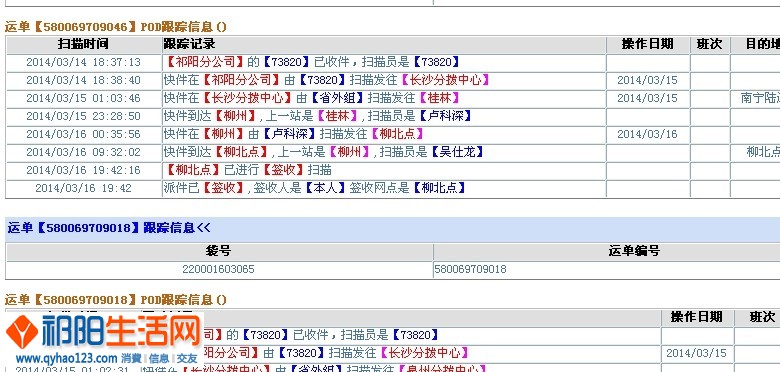Select scan time 2014/03/15 23:28:50
Screen dimensions: 780x372
tap(84, 116)
